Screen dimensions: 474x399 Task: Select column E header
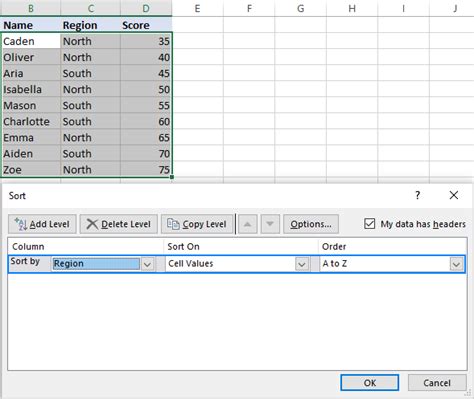(198, 8)
